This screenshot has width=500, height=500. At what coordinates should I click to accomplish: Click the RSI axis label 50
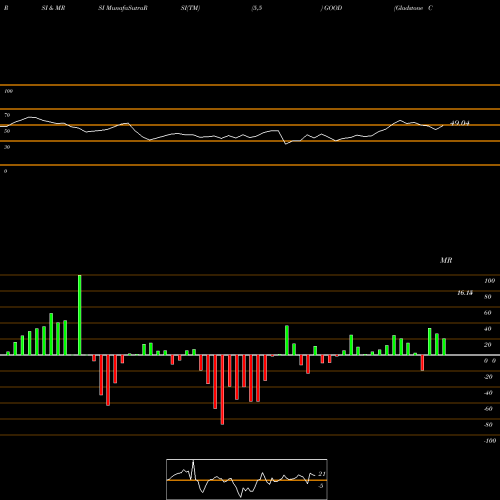(x=7, y=131)
